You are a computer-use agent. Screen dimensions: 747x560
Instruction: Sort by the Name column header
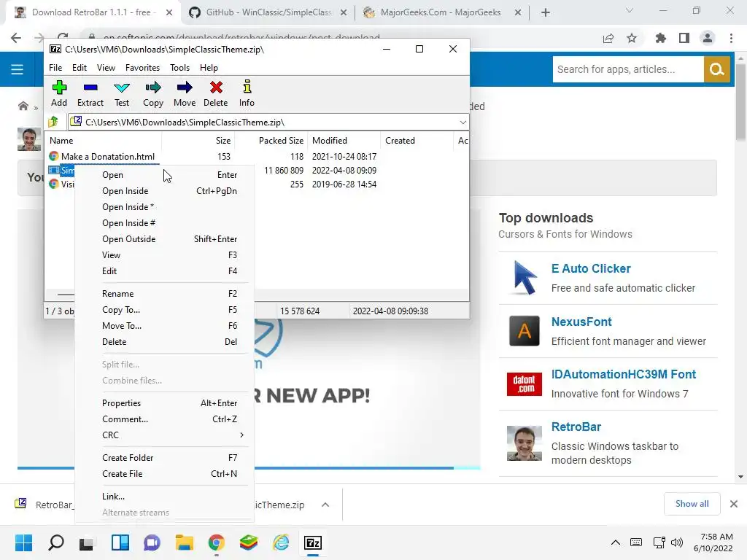click(x=104, y=141)
